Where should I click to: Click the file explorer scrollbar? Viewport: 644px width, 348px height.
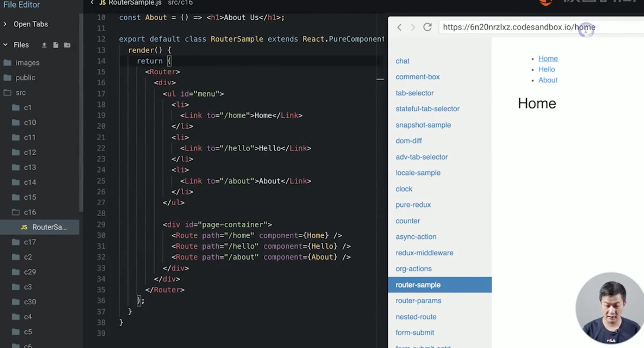pos(81,113)
